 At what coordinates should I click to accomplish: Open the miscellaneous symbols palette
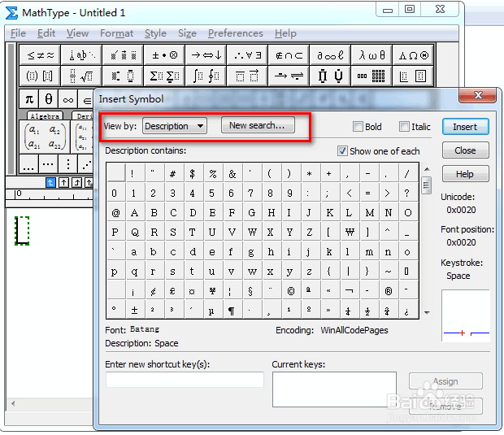coord(330,55)
